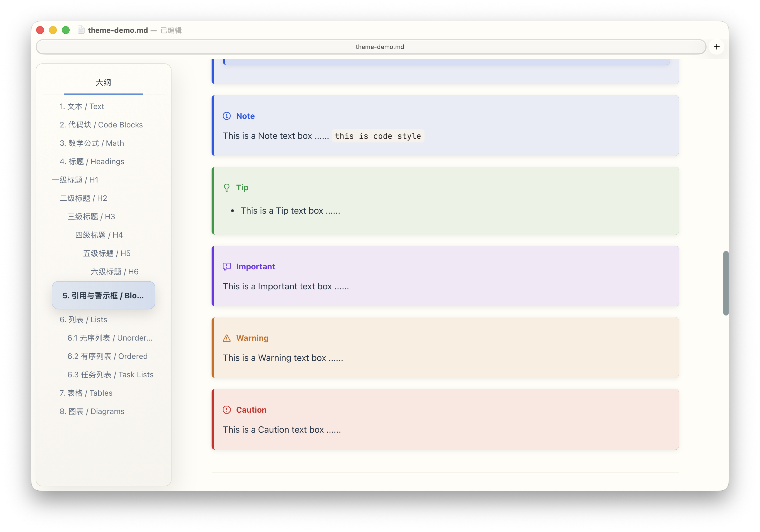760x532 pixels.
Task: Jump to 6.3 任务列表 / Task Lists
Action: point(110,375)
